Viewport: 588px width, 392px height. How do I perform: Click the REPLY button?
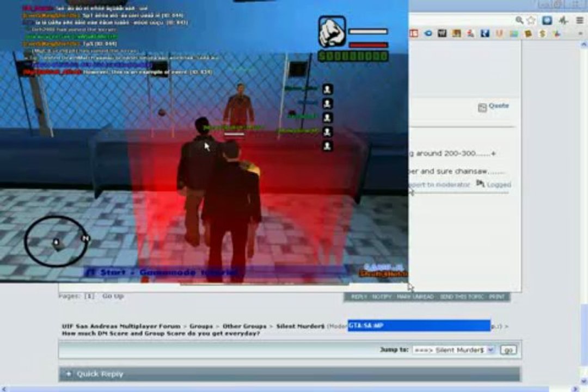click(359, 297)
